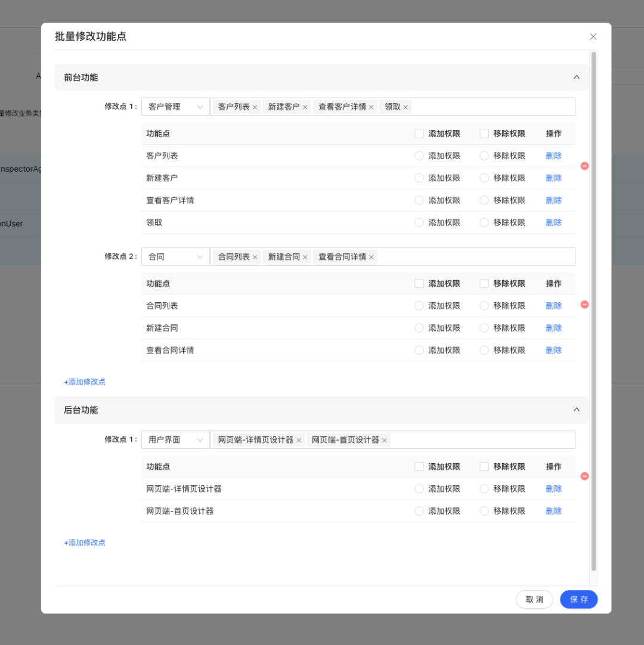Open the 用户界面 module dropdown
Viewport: 644px width, 645px height.
[175, 440]
